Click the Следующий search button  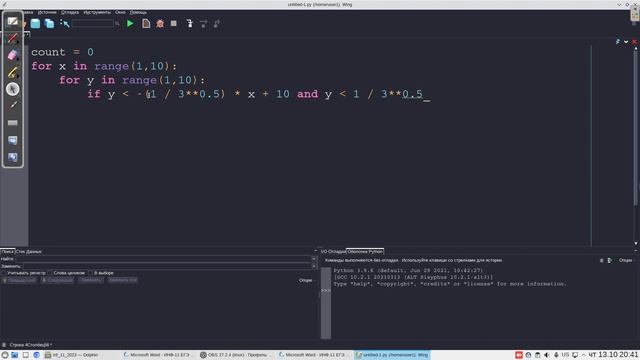tap(58, 280)
